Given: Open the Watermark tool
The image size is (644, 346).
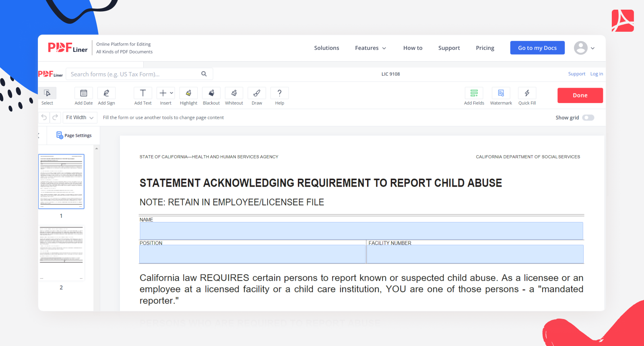Looking at the screenshot, I should click(501, 93).
